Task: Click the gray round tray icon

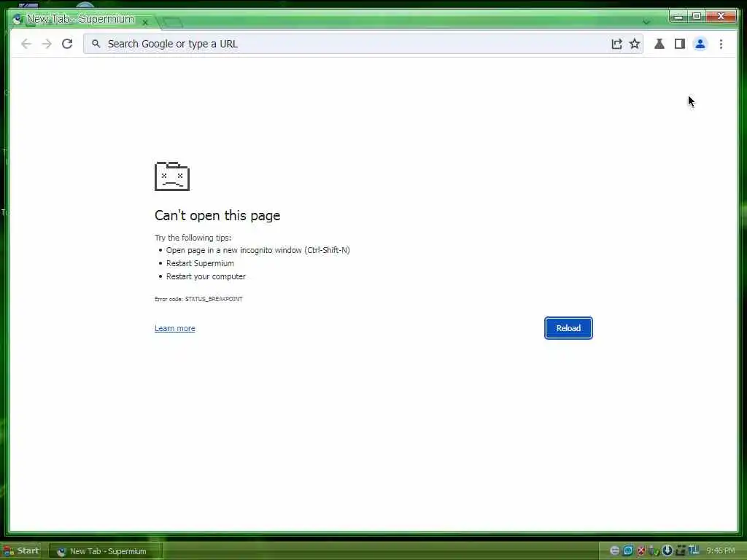Action: 614,551
